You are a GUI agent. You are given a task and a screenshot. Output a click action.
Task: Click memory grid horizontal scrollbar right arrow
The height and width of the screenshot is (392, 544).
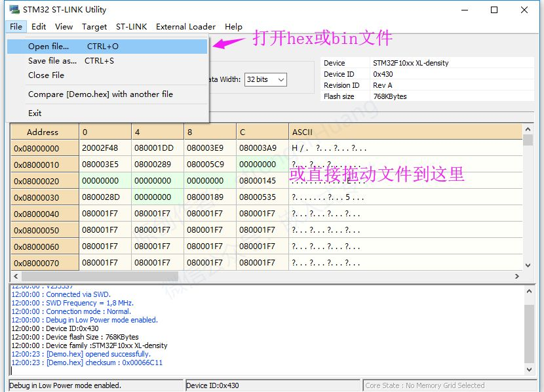click(x=517, y=276)
